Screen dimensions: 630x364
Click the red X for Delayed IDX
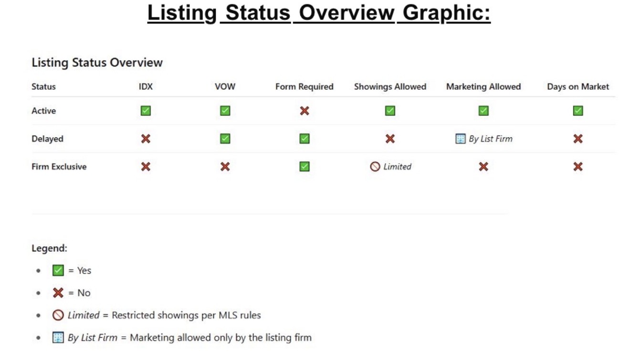point(146,139)
